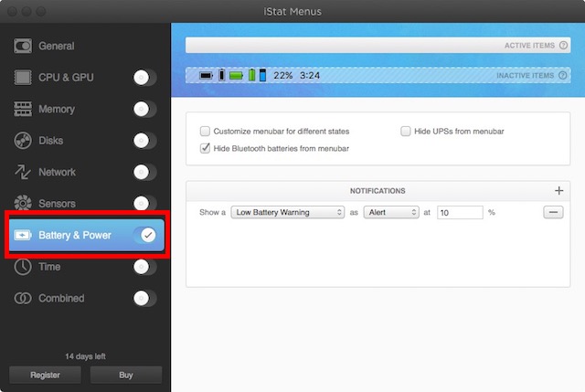Check Hide UPSs from menubar
Image resolution: width=585 pixels, height=392 pixels.
pyautogui.click(x=406, y=131)
